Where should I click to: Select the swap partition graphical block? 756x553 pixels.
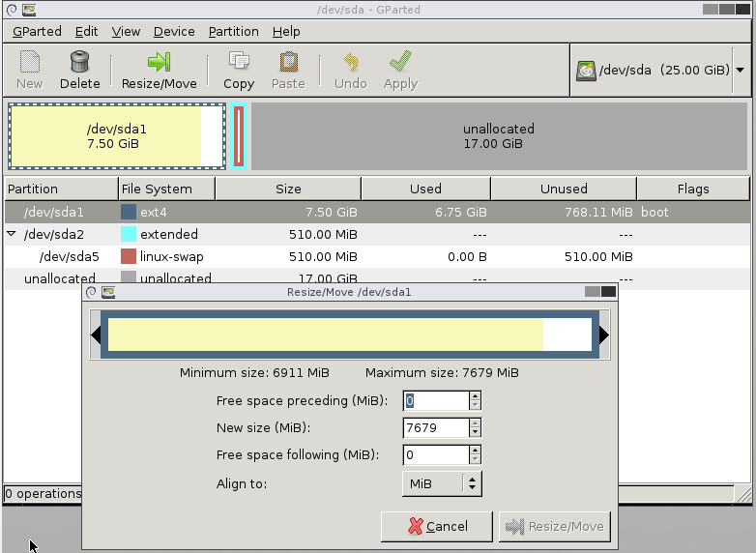tap(239, 136)
